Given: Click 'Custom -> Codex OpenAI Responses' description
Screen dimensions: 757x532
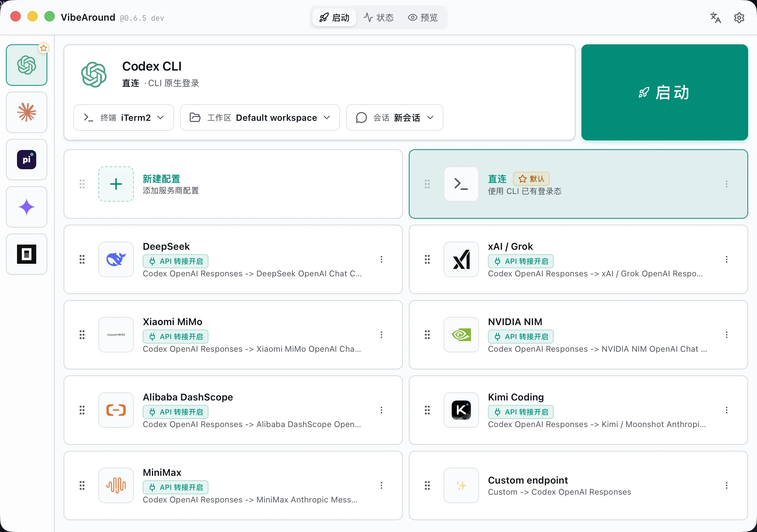Looking at the screenshot, I should point(560,492).
